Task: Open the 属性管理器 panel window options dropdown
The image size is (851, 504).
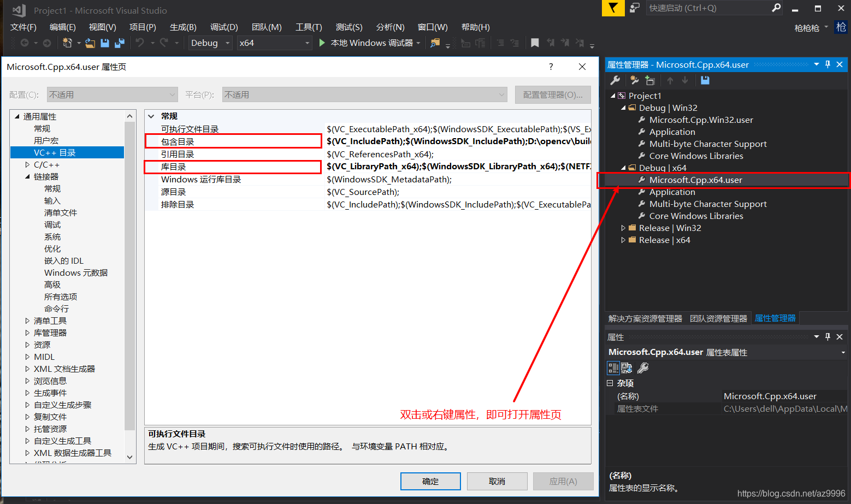Action: (x=817, y=64)
